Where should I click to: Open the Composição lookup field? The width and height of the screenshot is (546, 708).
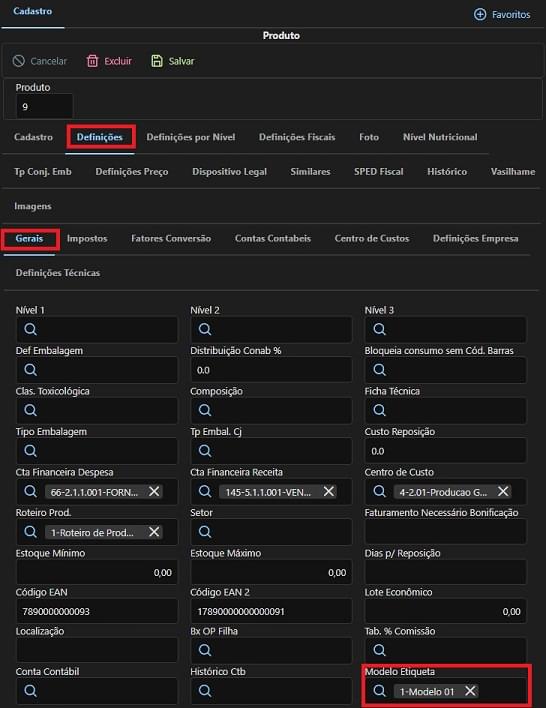tap(271, 410)
